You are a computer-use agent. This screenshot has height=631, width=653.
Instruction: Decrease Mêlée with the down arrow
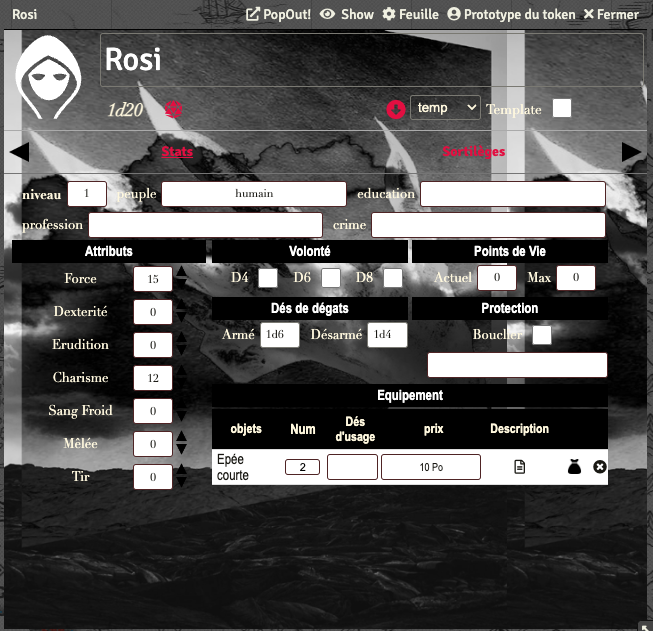[x=181, y=449]
